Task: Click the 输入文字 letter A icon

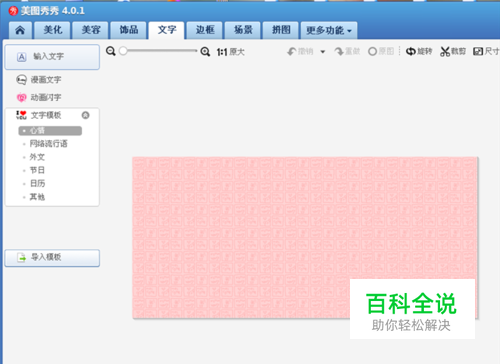Action: pyautogui.click(x=22, y=57)
